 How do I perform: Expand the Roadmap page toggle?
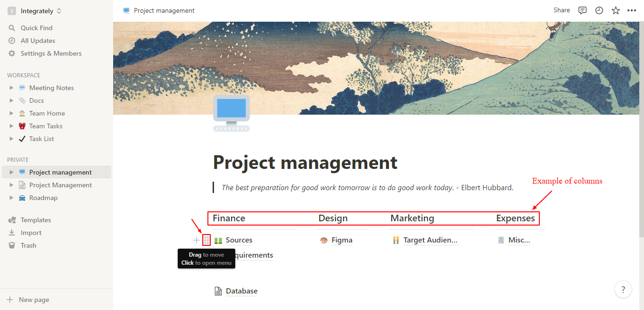coord(11,198)
